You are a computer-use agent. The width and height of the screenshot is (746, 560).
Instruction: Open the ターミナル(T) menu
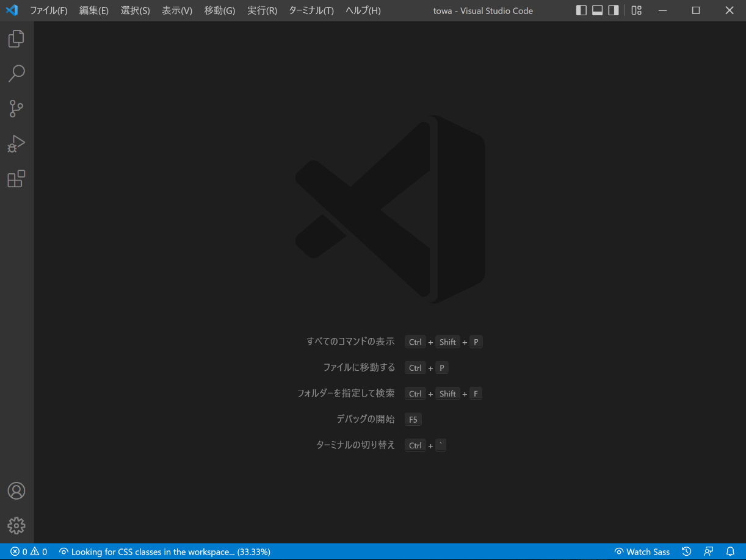[x=311, y=10]
